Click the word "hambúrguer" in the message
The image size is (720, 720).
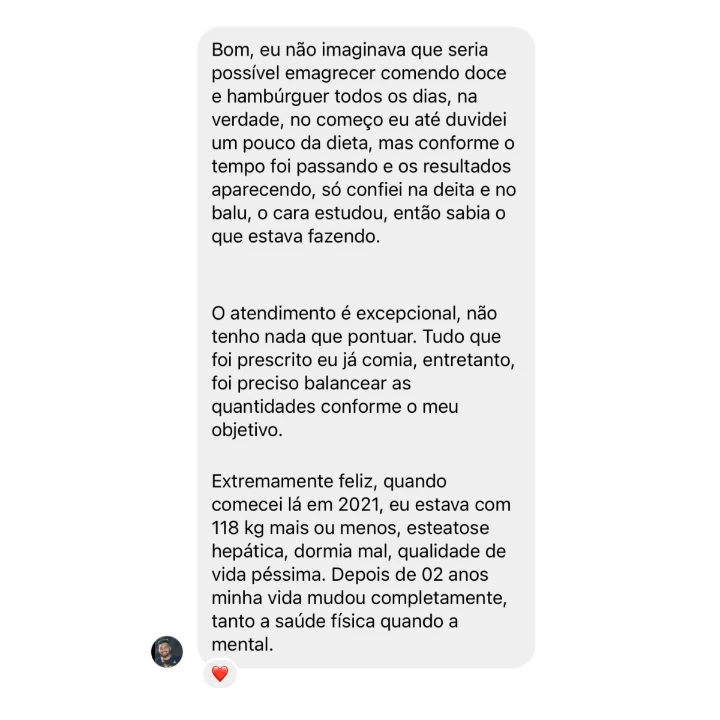278,96
